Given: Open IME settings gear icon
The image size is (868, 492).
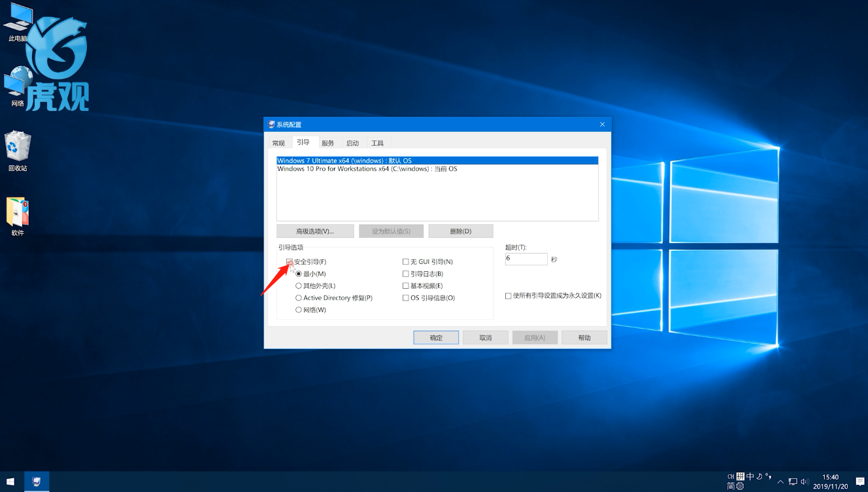Looking at the screenshot, I should click(741, 486).
